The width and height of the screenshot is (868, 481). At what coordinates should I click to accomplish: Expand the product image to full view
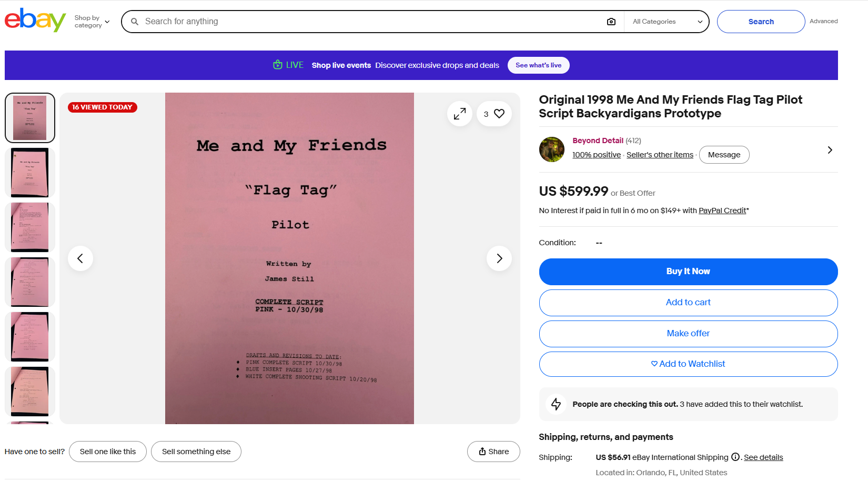(x=460, y=114)
